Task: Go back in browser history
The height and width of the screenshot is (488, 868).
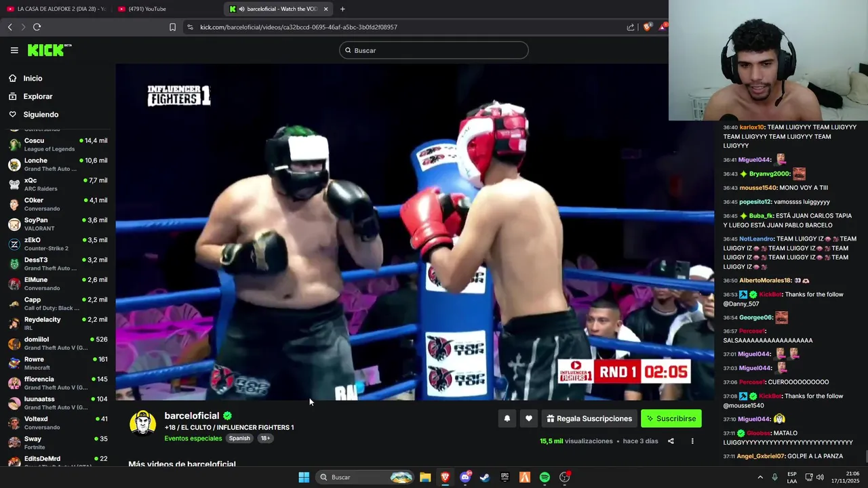Action: pos(10,27)
